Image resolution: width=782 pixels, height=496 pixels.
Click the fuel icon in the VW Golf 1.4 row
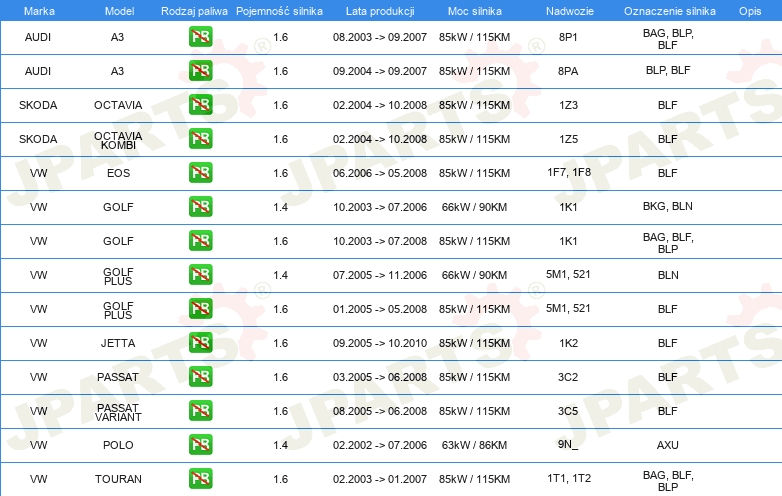pyautogui.click(x=200, y=206)
